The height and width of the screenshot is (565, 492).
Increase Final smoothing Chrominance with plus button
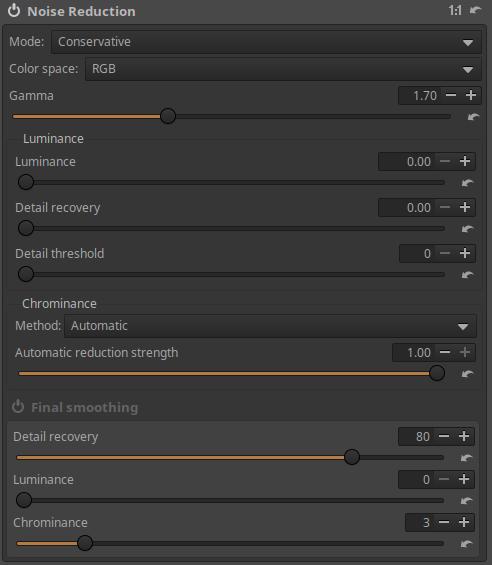coord(464,522)
